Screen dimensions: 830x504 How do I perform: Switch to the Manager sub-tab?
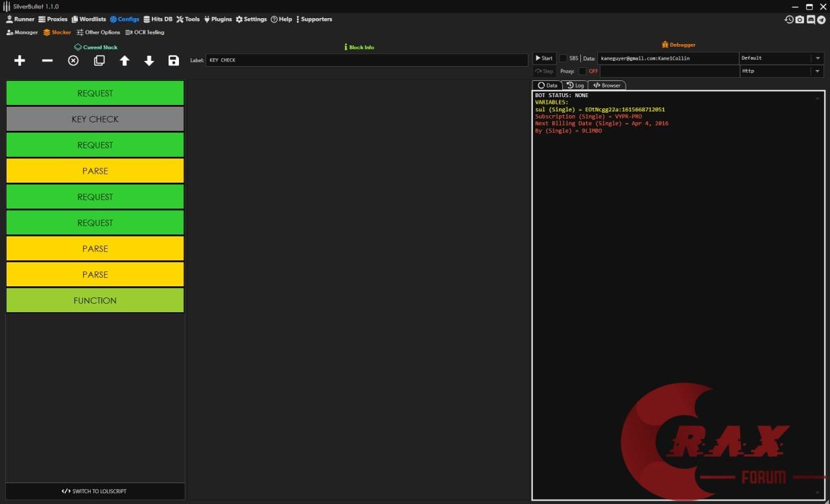click(22, 32)
